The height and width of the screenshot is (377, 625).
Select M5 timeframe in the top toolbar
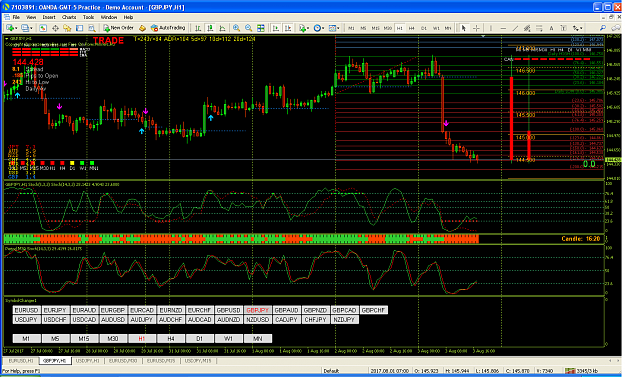[363, 28]
